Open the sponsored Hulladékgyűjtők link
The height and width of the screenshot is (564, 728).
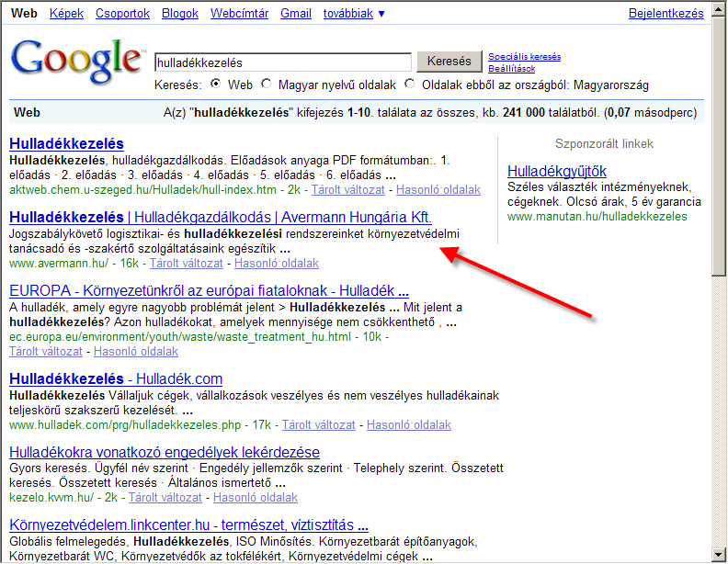pyautogui.click(x=557, y=172)
